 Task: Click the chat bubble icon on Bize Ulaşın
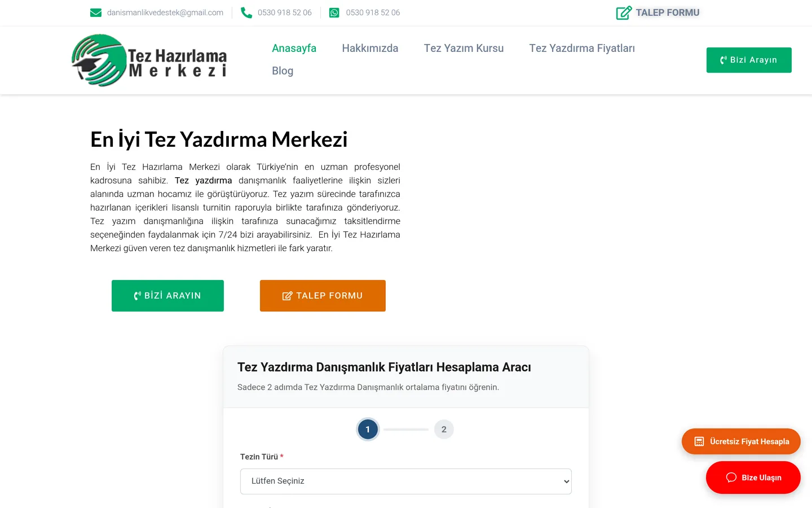pos(731,478)
